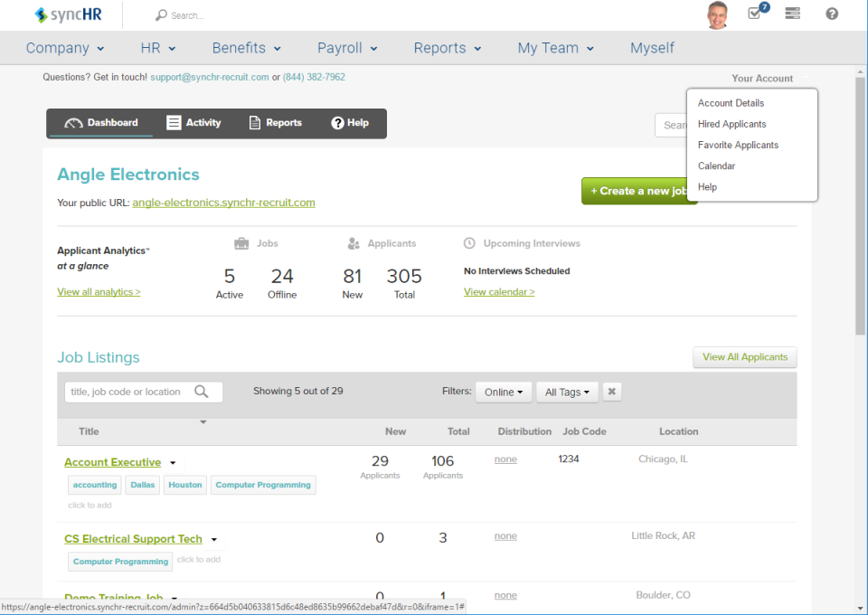Click Account Executive distribution none link
The width and height of the screenshot is (868, 615).
coord(505,459)
